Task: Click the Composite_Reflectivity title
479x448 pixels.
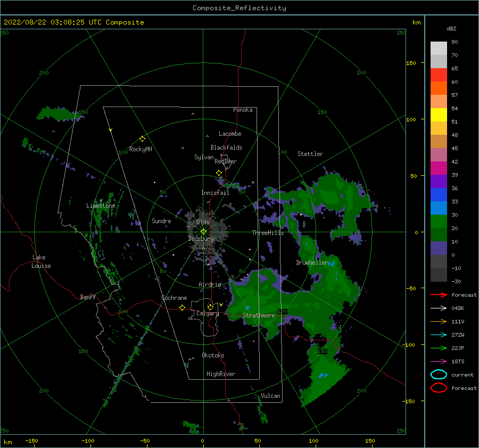Action: [240, 8]
